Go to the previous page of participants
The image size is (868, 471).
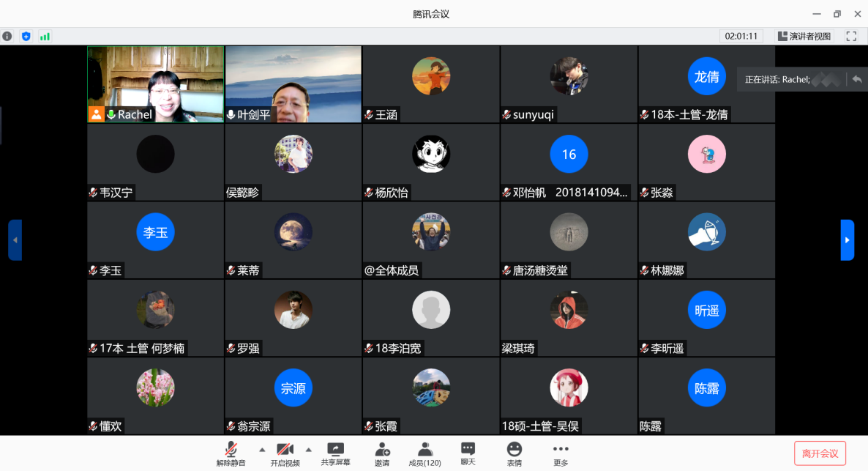15,240
